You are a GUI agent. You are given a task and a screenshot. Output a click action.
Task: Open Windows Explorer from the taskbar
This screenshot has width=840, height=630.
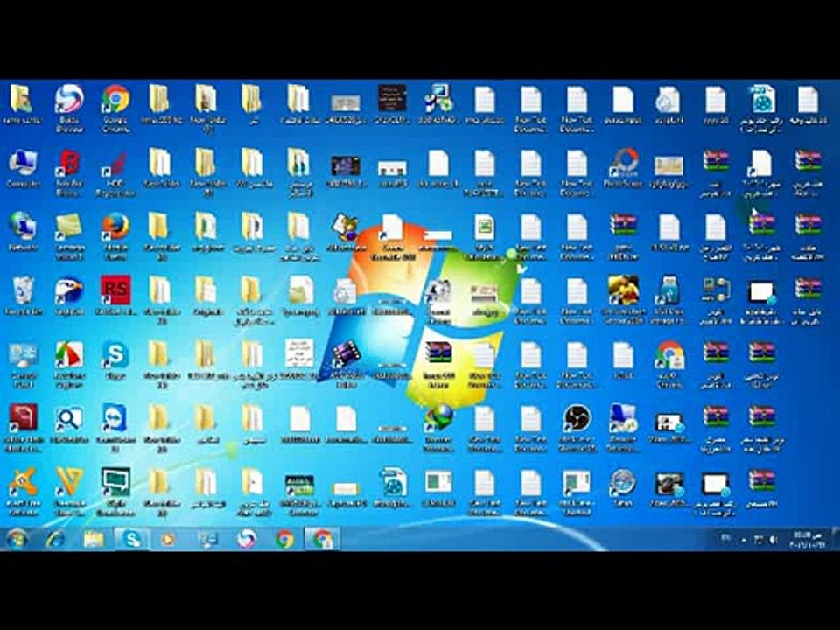[94, 539]
